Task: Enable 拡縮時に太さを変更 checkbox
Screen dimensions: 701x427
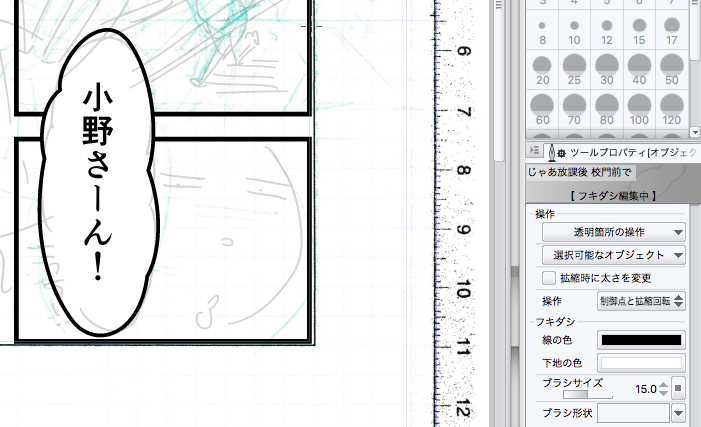Action: click(549, 278)
